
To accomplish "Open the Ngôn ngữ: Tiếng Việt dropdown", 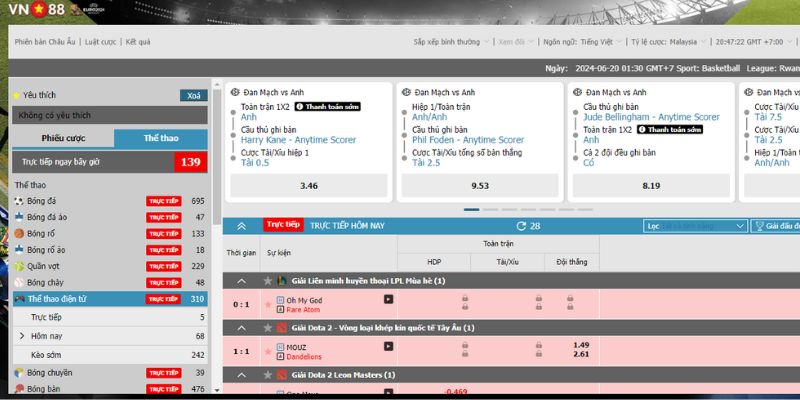I will point(583,42).
